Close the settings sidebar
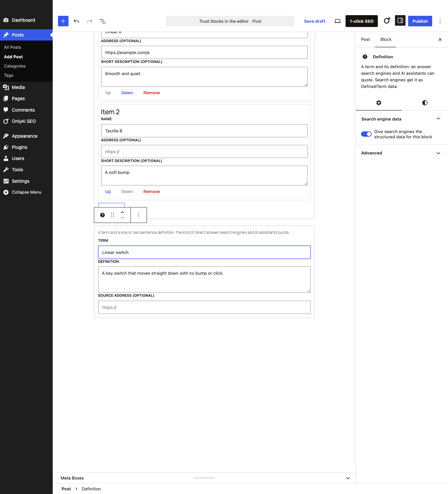Screen dimensions: 448x494 point(440,40)
